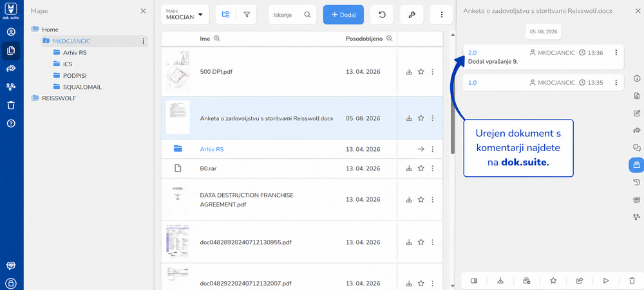644x290 pixels.
Task: Open version 1.0 link
Action: (x=472, y=82)
